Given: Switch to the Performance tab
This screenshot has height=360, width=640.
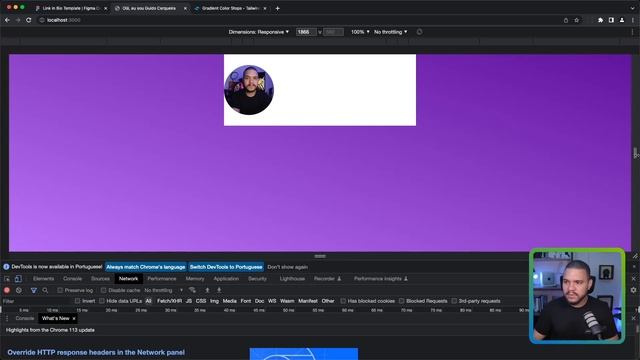Looking at the screenshot, I should click(x=162, y=279).
